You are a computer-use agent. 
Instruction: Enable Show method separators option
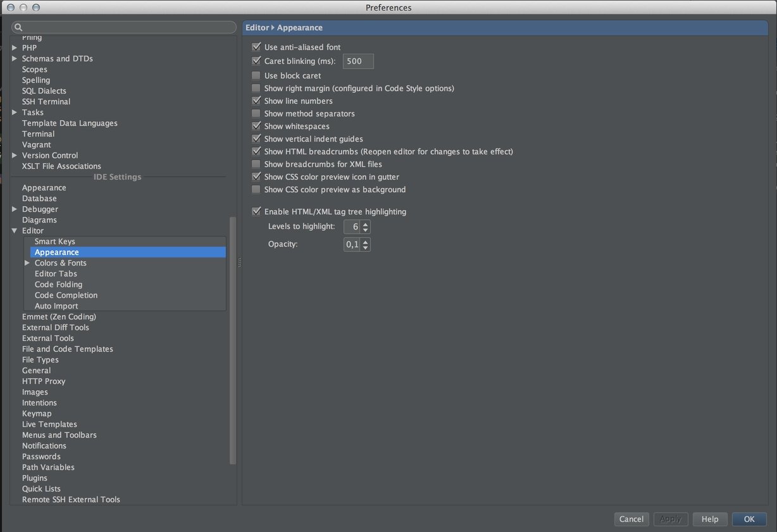click(x=256, y=114)
